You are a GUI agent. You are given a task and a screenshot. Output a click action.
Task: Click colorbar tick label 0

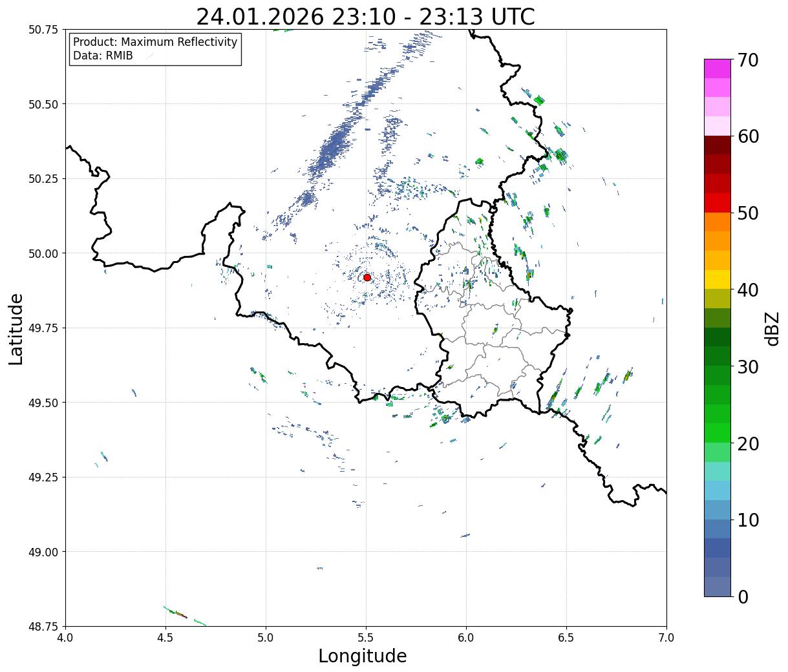743,596
